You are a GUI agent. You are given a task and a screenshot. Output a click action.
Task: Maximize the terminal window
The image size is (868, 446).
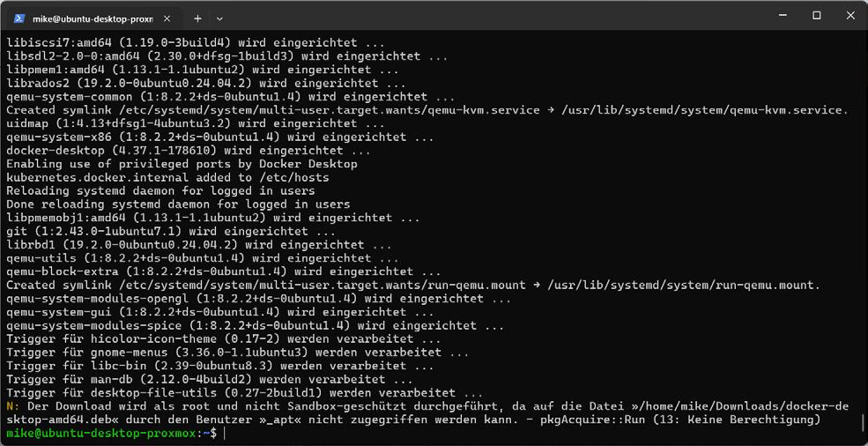[x=817, y=16]
